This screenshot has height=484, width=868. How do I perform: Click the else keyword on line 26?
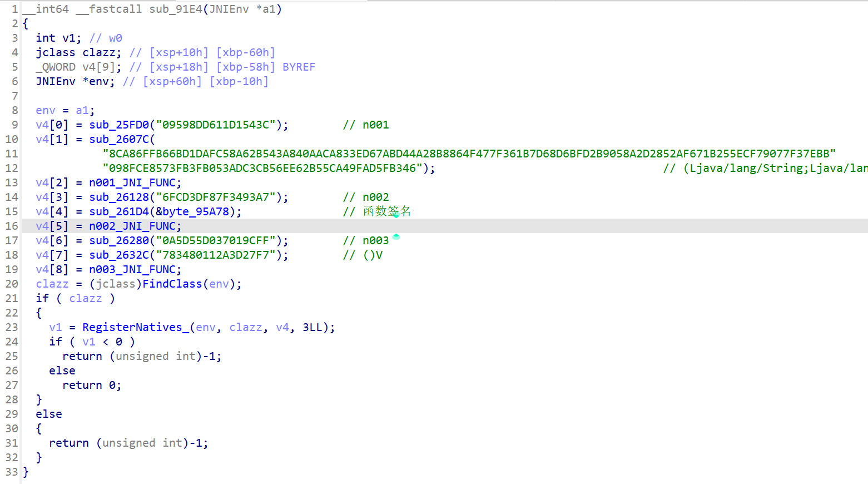[62, 371]
